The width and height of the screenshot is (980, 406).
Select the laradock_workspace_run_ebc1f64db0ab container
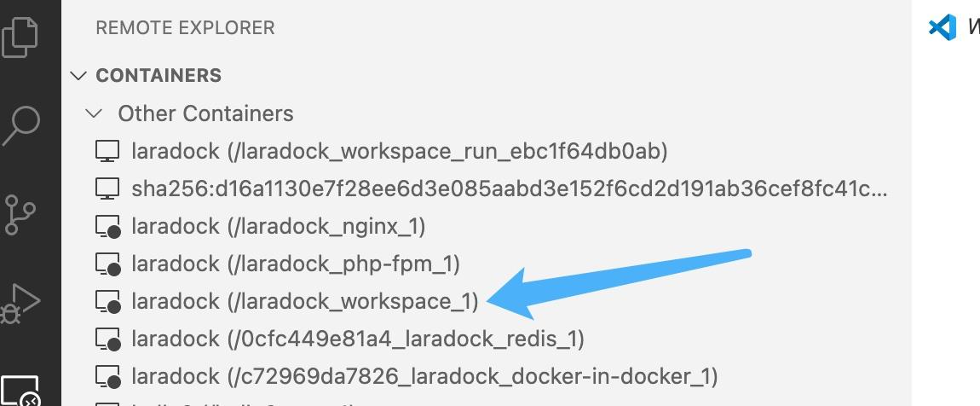tap(400, 151)
